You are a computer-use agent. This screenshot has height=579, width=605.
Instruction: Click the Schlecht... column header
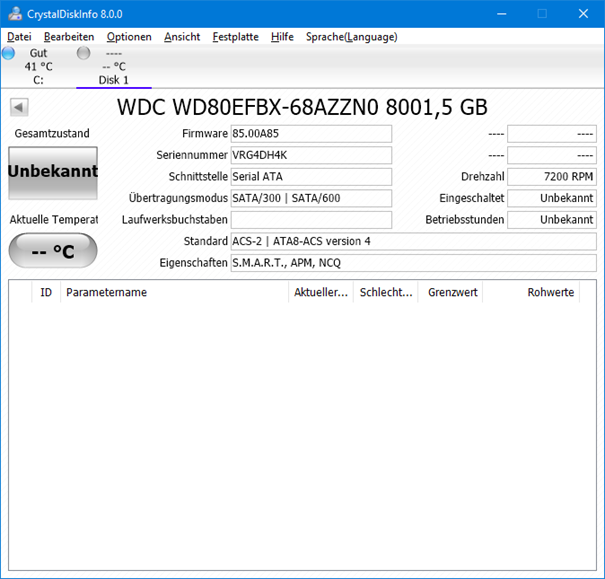click(386, 292)
